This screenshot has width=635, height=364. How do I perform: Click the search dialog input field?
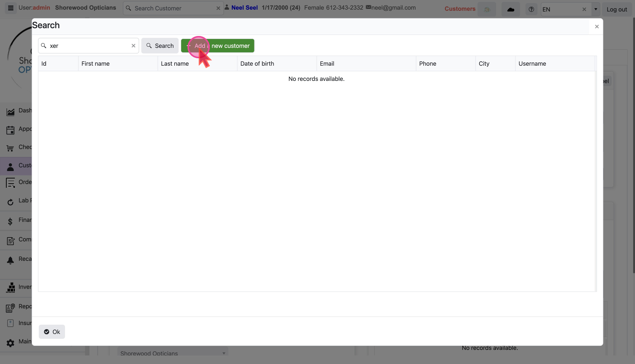pos(89,46)
